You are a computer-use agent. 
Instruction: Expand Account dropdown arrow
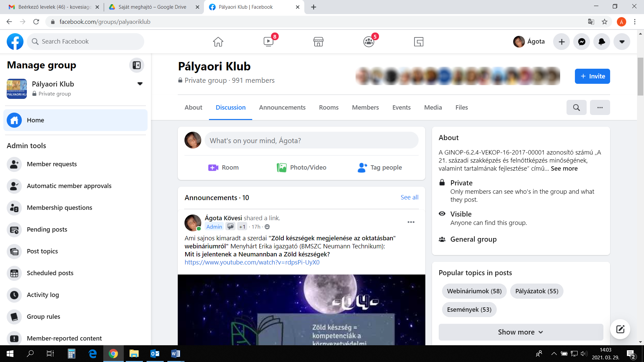click(x=622, y=42)
